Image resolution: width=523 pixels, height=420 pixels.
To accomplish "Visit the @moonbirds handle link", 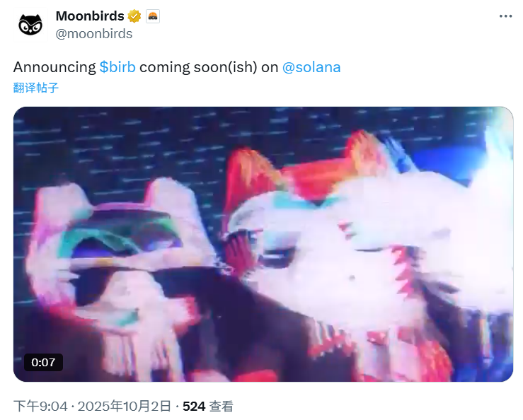I will 93,34.
